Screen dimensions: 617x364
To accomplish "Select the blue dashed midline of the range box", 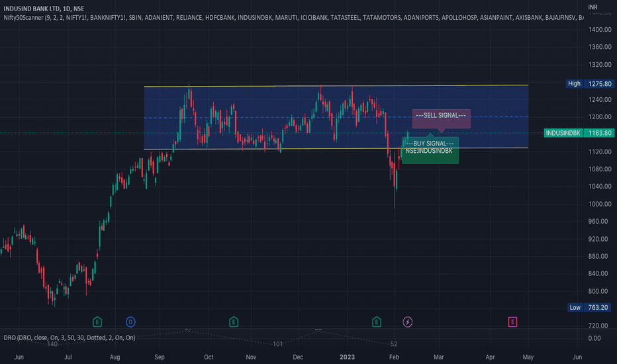I will (336, 117).
